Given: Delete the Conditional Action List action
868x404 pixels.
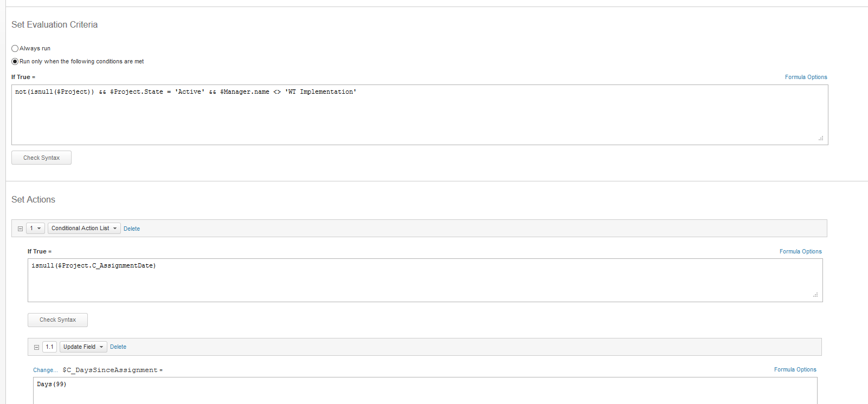Looking at the screenshot, I should (132, 229).
